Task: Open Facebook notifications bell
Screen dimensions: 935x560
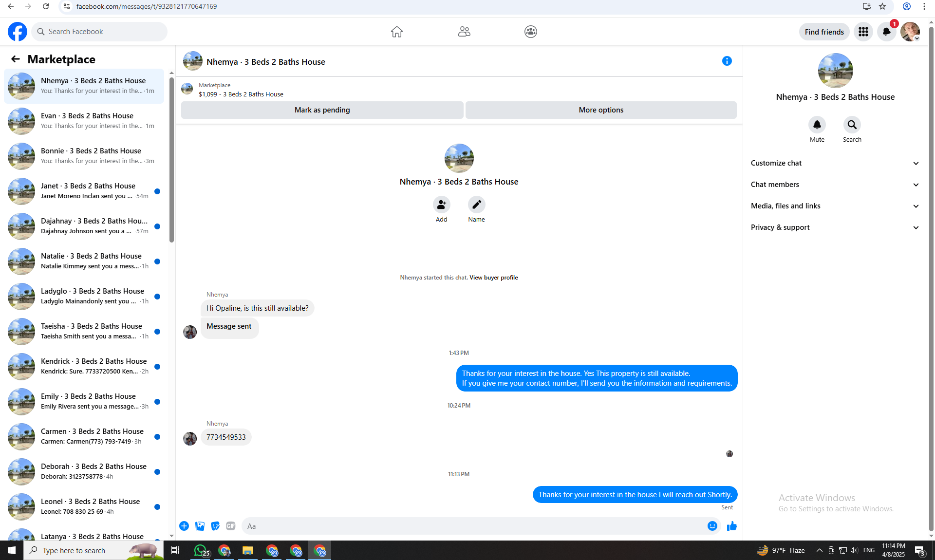Action: click(x=886, y=32)
